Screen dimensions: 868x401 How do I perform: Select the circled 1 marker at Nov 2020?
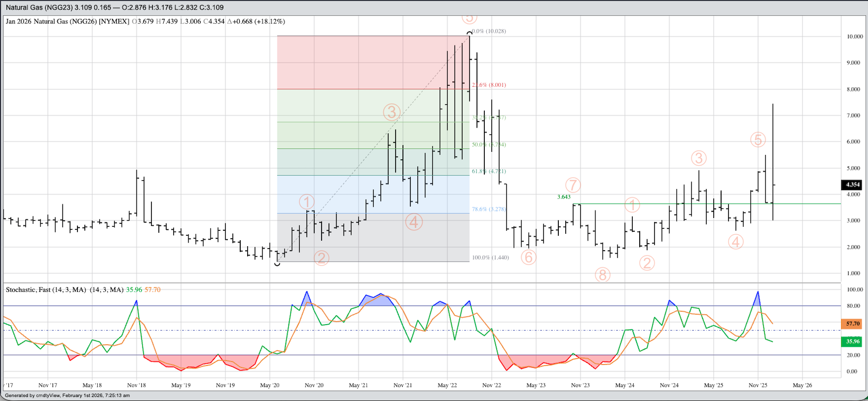point(307,202)
